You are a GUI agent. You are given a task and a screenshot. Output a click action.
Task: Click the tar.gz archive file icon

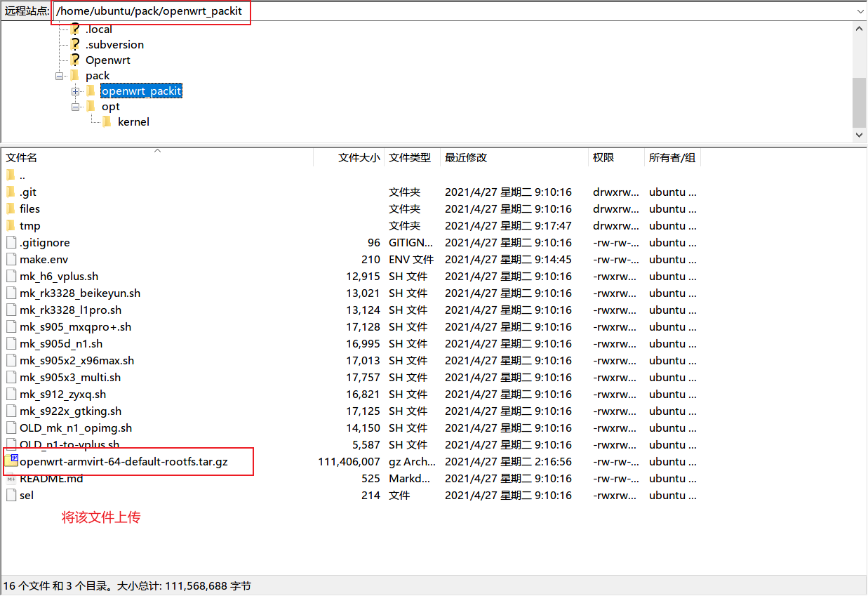pyautogui.click(x=11, y=461)
